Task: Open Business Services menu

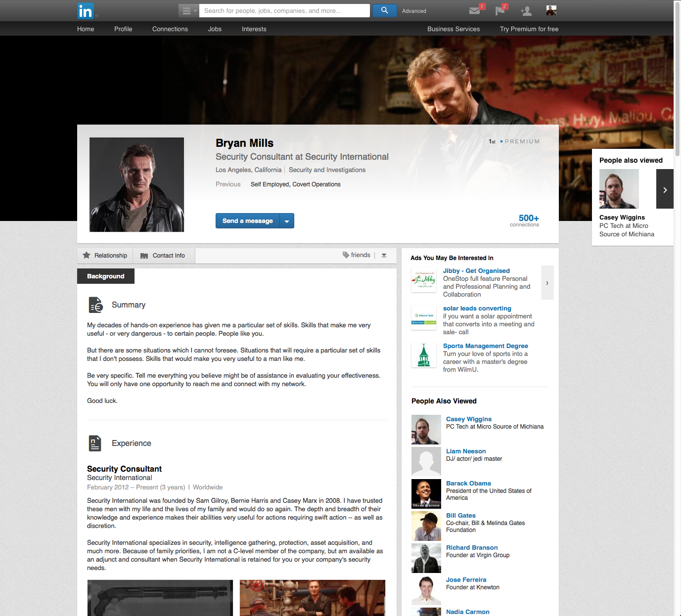Action: [x=454, y=29]
